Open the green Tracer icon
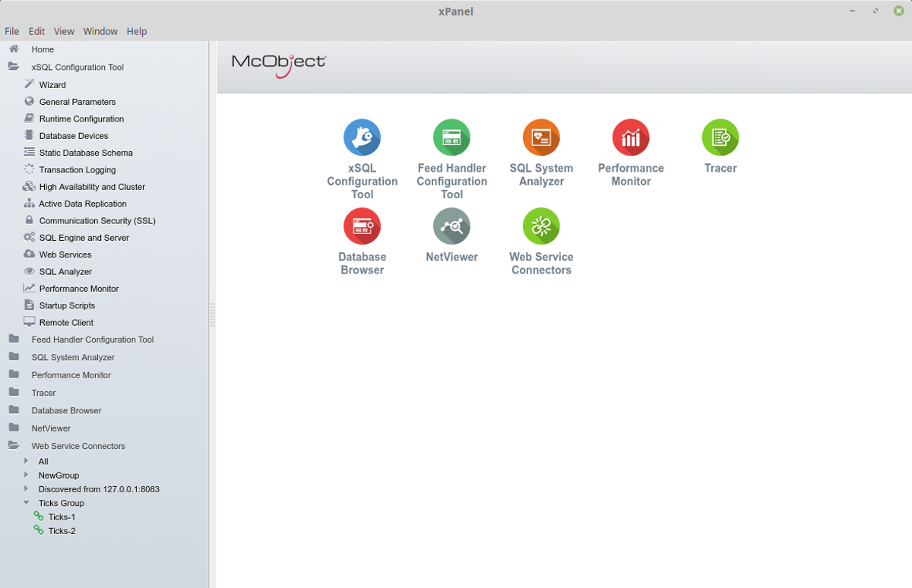Image resolution: width=912 pixels, height=588 pixels. [x=720, y=138]
